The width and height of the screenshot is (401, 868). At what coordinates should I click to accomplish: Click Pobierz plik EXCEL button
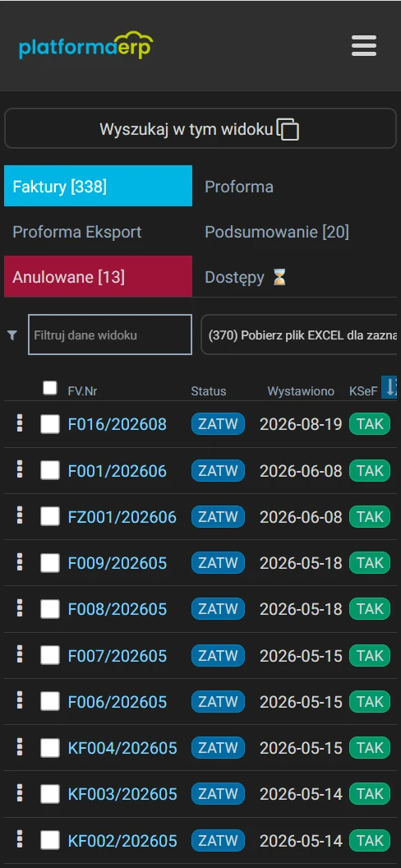click(x=298, y=335)
